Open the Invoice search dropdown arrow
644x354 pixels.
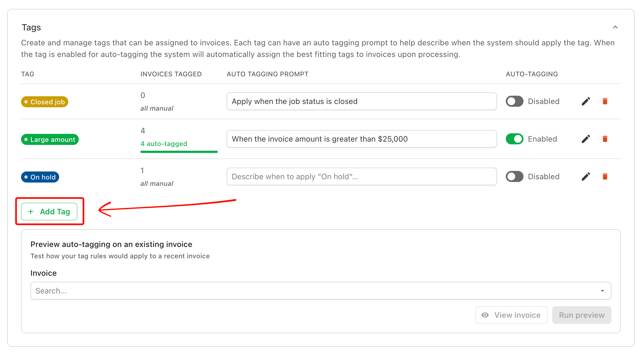tap(602, 291)
